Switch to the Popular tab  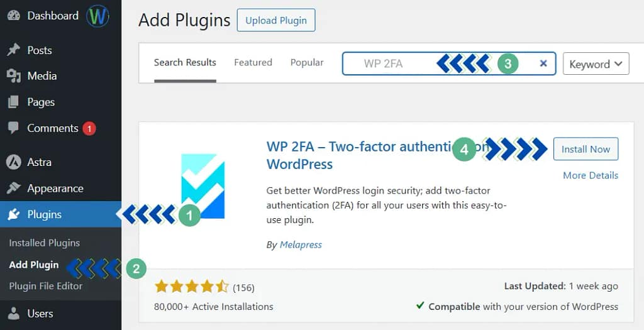(x=307, y=62)
